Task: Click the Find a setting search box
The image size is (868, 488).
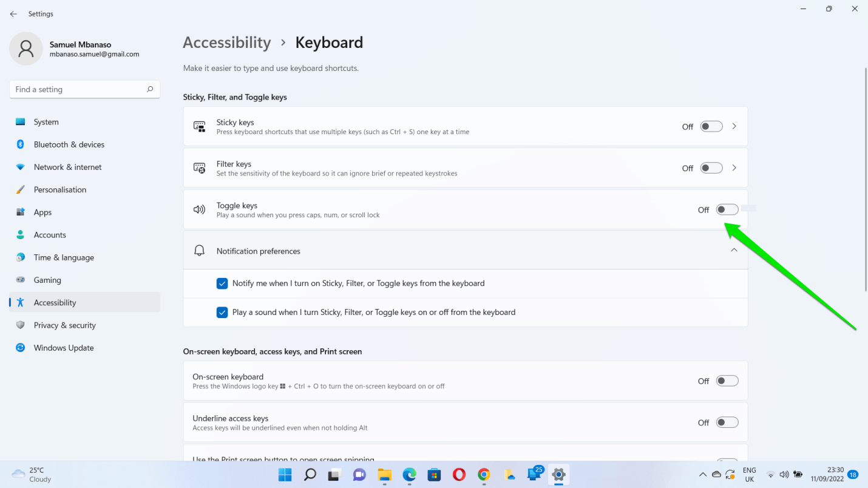Action: point(79,89)
